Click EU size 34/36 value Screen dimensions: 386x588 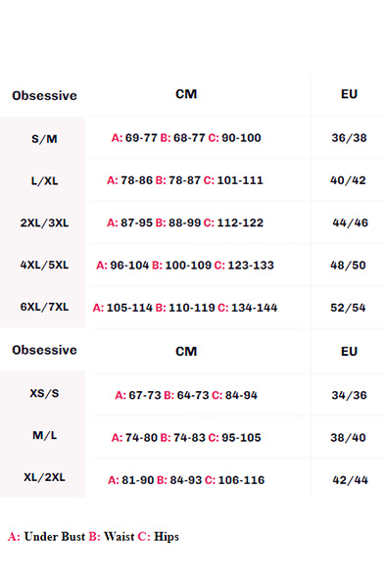[349, 395]
